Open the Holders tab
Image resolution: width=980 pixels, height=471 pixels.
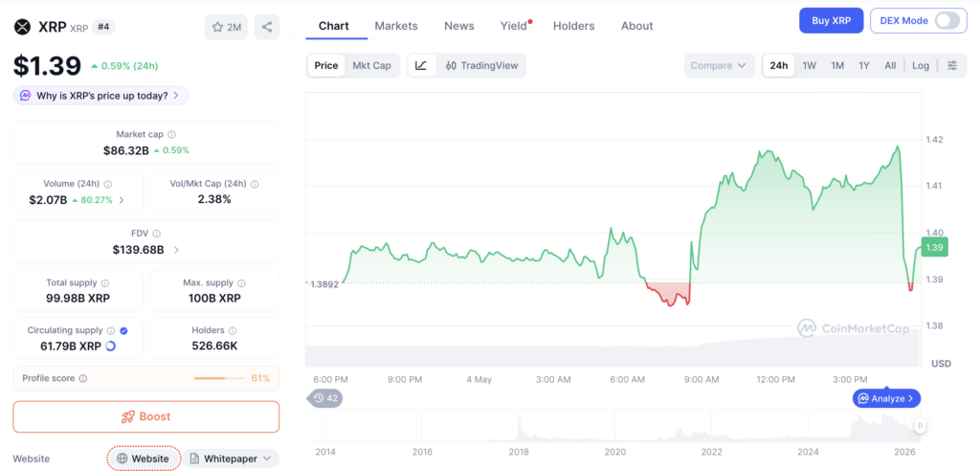click(x=574, y=26)
